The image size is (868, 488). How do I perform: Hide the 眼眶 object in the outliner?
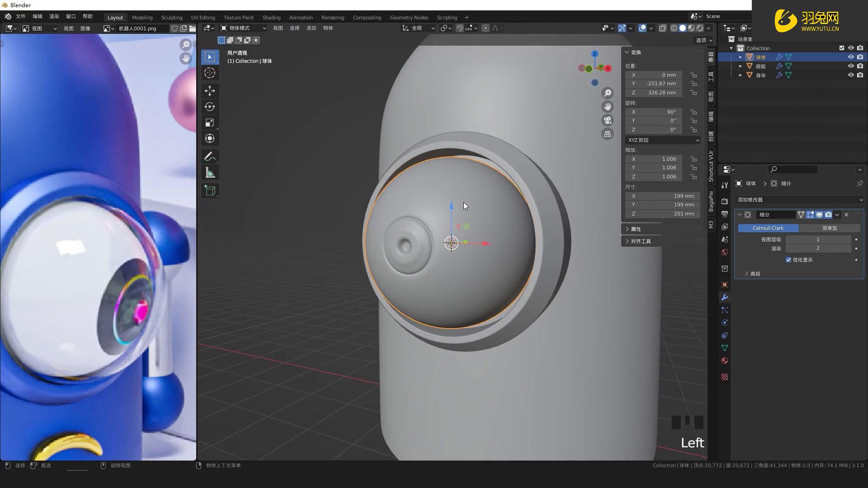pyautogui.click(x=851, y=66)
